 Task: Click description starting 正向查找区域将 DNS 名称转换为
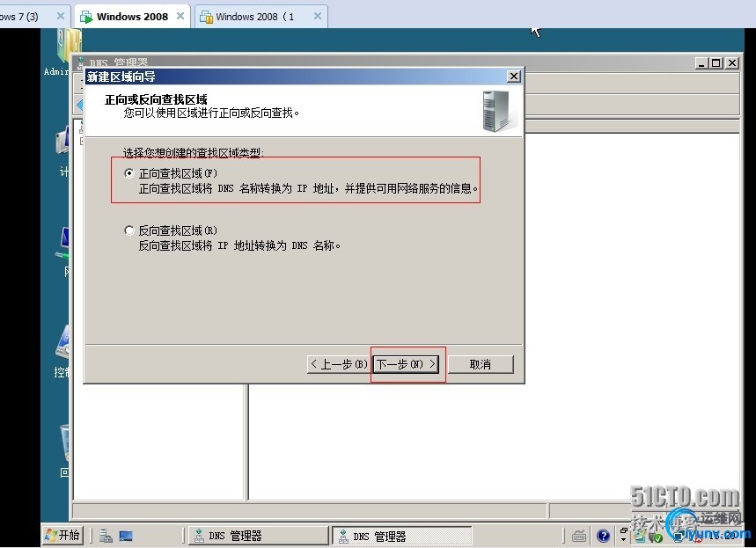tap(308, 188)
